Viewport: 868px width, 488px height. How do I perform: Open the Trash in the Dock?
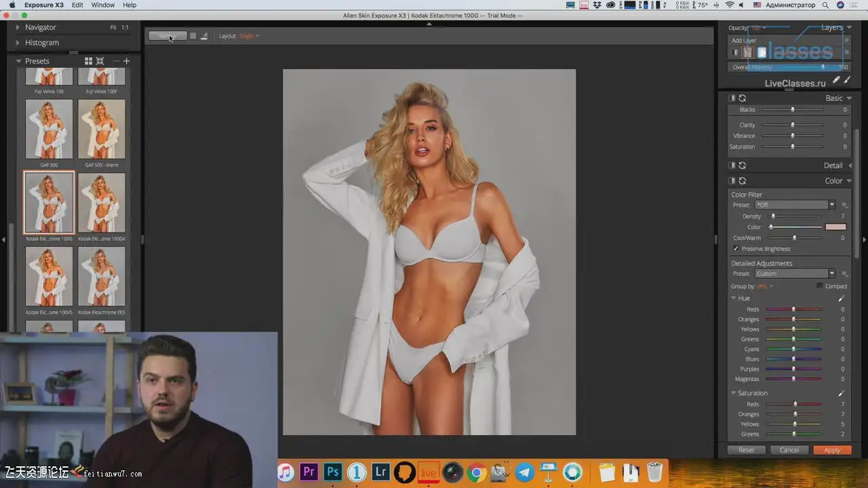(654, 472)
